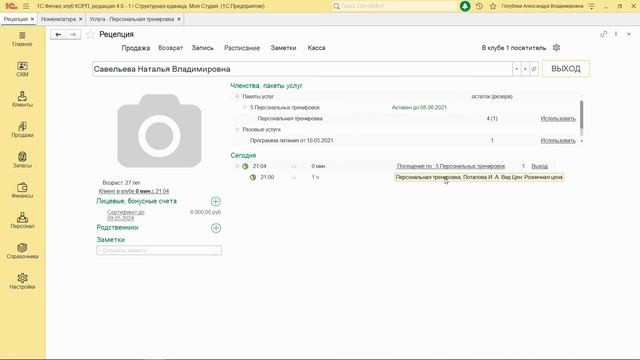
Task: Click the В клубе 1 посетитель label
Action: (x=513, y=48)
